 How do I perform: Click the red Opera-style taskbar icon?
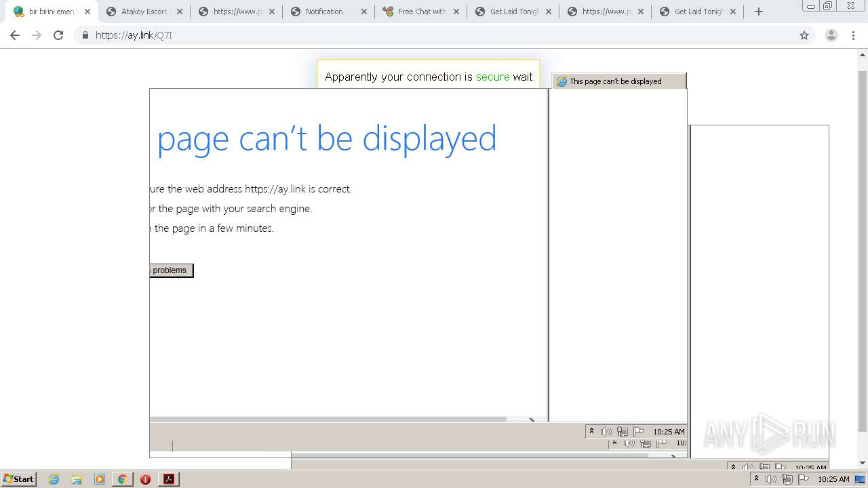(145, 479)
